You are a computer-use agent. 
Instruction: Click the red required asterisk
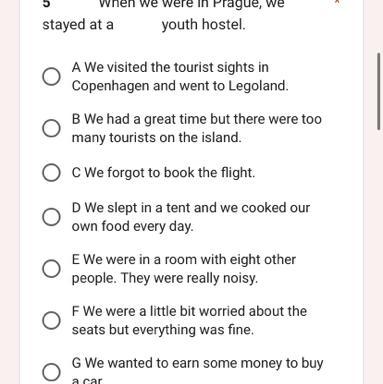click(x=337, y=2)
